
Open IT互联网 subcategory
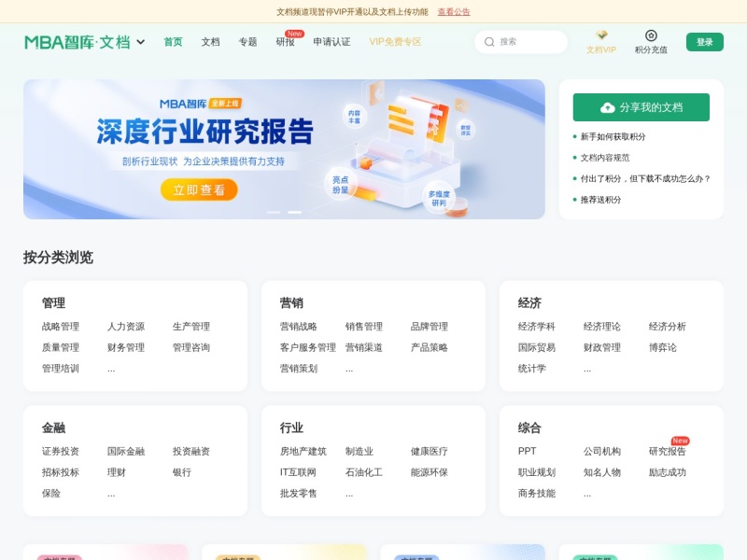point(298,472)
